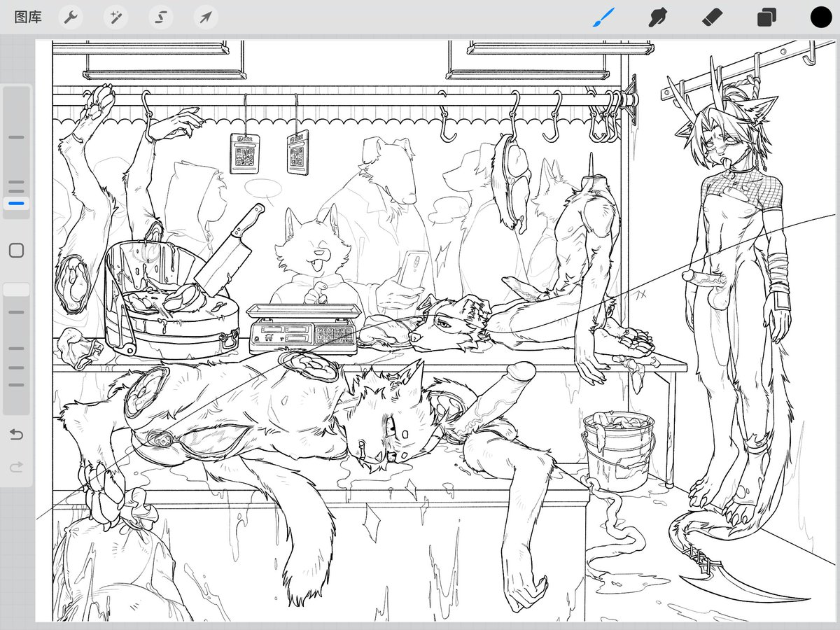Activate the Transform arrow tool
Screen dimensions: 840x630
point(205,17)
